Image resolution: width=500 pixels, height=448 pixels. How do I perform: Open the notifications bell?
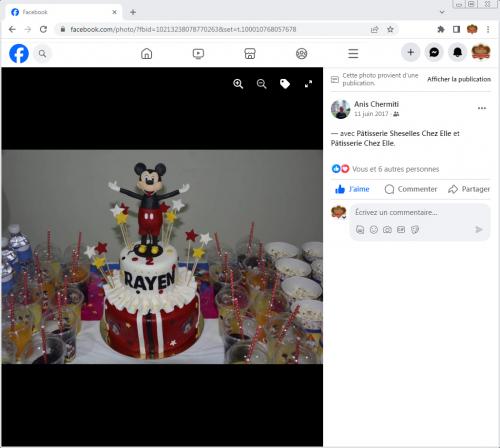point(457,52)
